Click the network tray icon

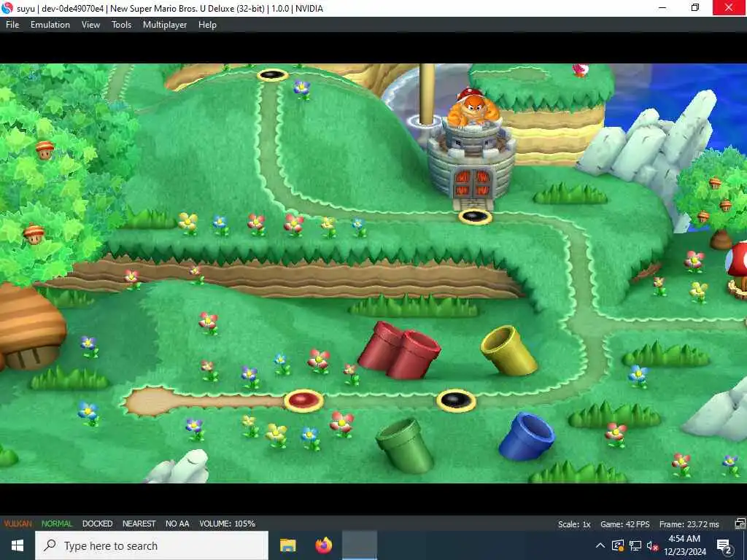[635, 545]
